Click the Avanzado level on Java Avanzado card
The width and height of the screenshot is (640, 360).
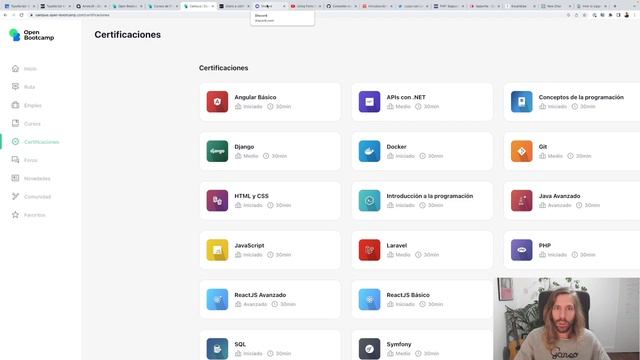tap(559, 205)
